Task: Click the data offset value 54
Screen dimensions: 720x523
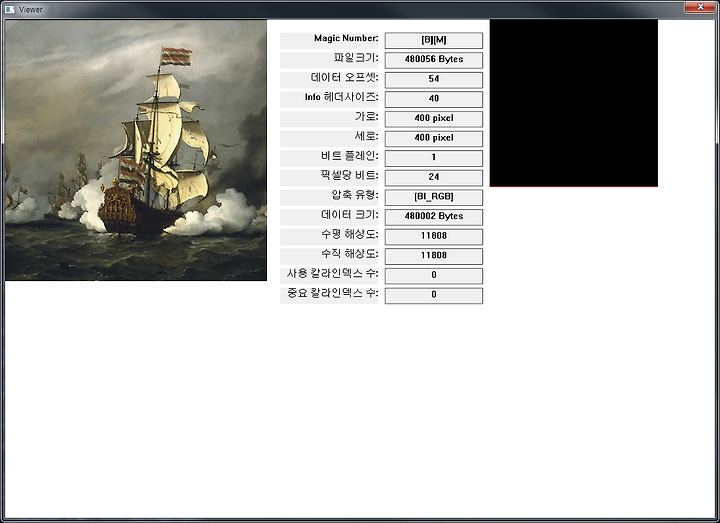Action: pyautogui.click(x=433, y=79)
